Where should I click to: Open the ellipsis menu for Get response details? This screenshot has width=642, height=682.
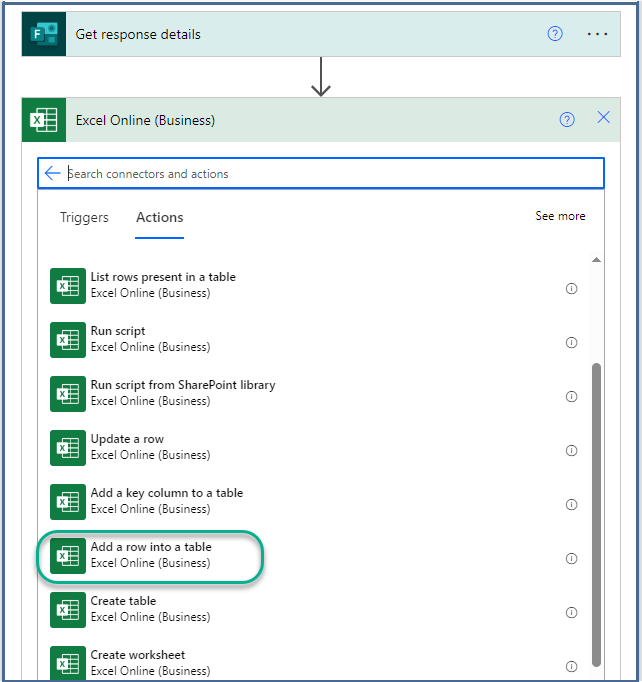[x=597, y=34]
